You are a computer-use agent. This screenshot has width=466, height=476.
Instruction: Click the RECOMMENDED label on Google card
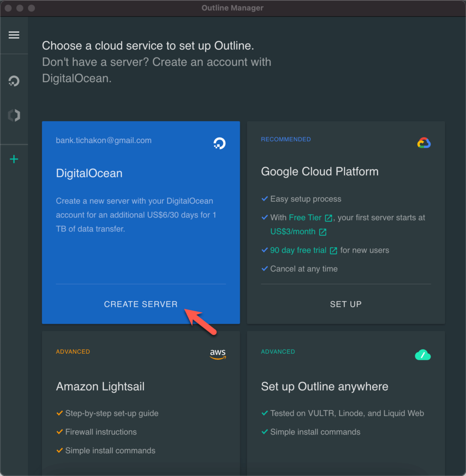pos(286,139)
